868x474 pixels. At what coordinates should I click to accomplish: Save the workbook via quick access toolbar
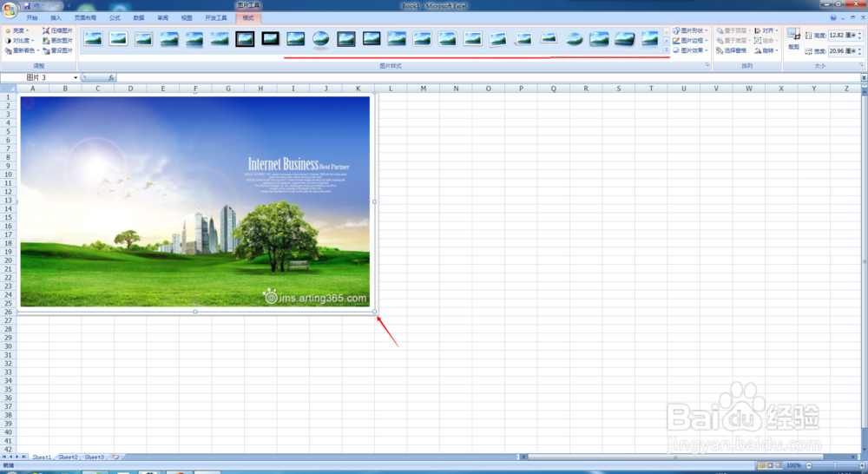[27, 5]
